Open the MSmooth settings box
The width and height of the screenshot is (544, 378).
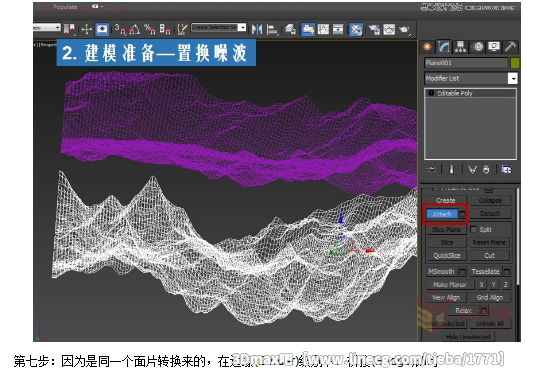tap(462, 272)
